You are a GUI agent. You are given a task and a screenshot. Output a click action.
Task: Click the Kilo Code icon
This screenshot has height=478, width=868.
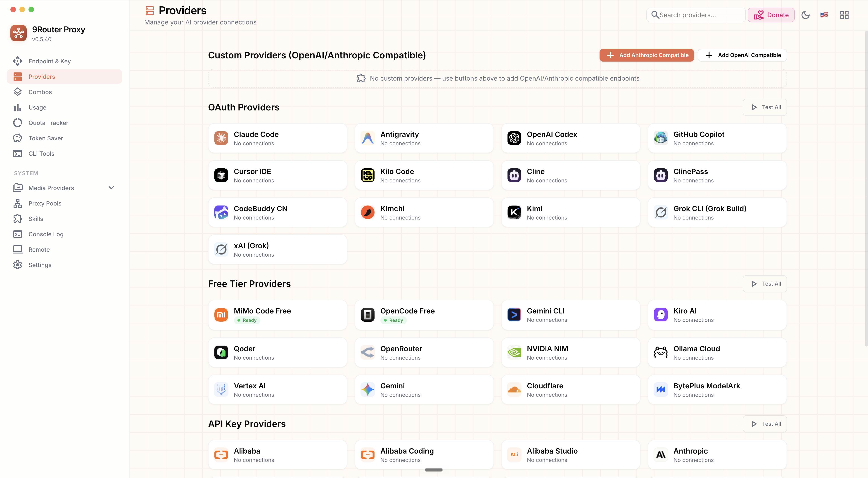368,175
